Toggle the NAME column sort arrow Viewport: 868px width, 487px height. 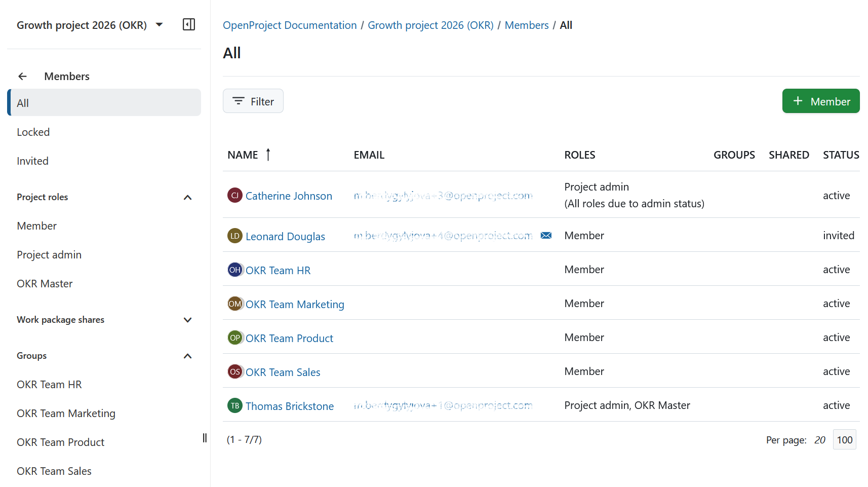coord(268,155)
